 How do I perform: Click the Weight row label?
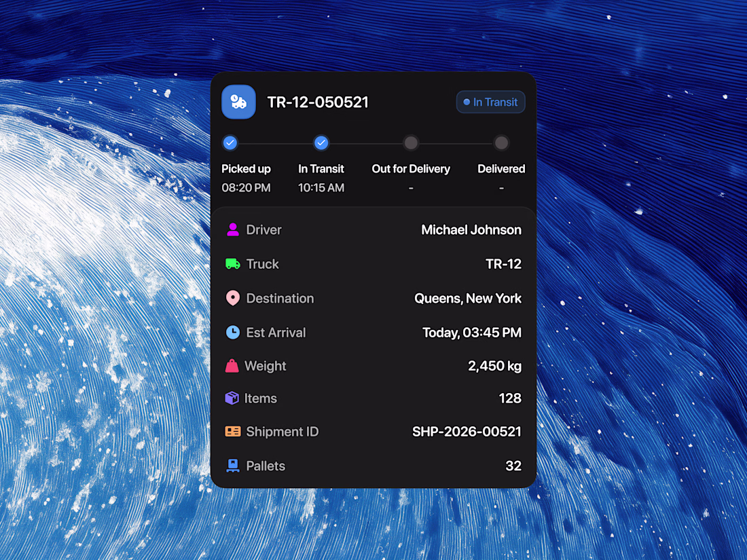[x=266, y=366]
